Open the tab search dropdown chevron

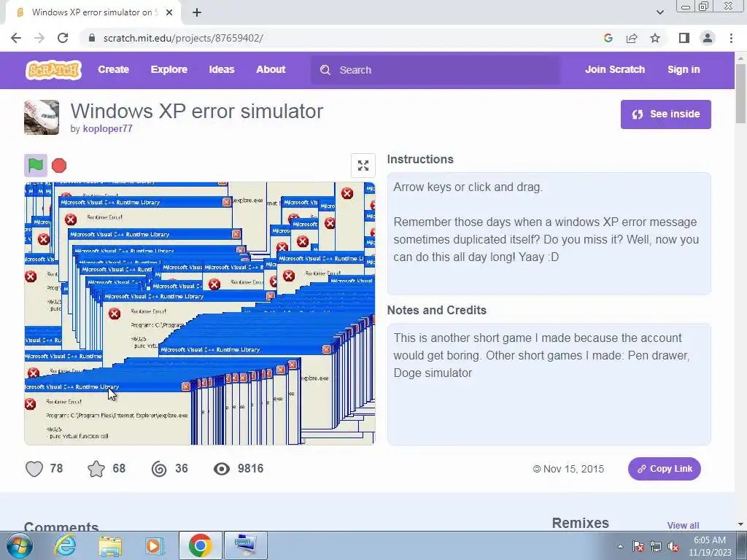point(659,12)
